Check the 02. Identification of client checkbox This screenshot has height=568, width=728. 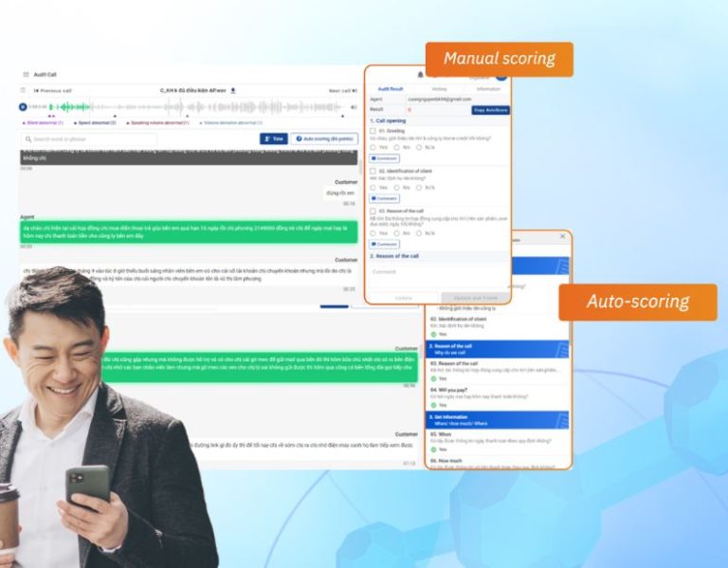373,171
